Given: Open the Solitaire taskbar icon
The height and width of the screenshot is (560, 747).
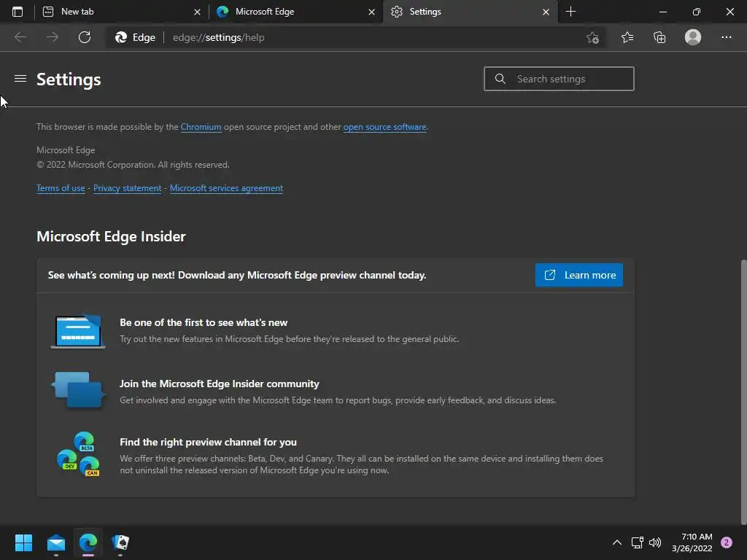Looking at the screenshot, I should (120, 542).
